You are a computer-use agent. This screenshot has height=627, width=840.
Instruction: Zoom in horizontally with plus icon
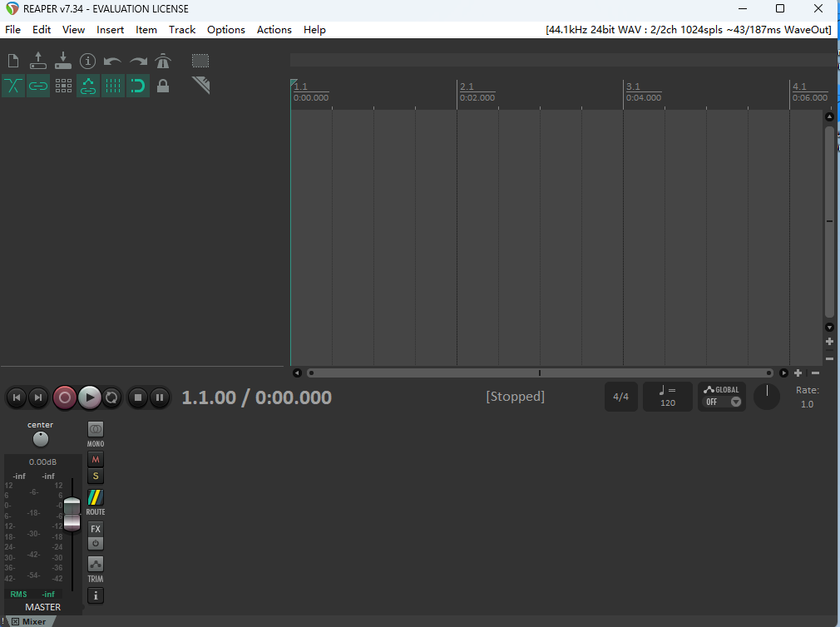[x=798, y=373]
